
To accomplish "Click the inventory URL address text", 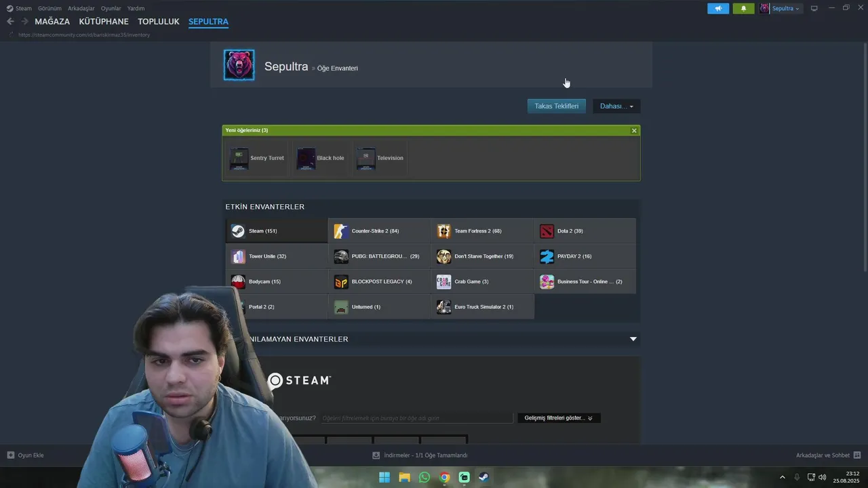I will (84, 35).
